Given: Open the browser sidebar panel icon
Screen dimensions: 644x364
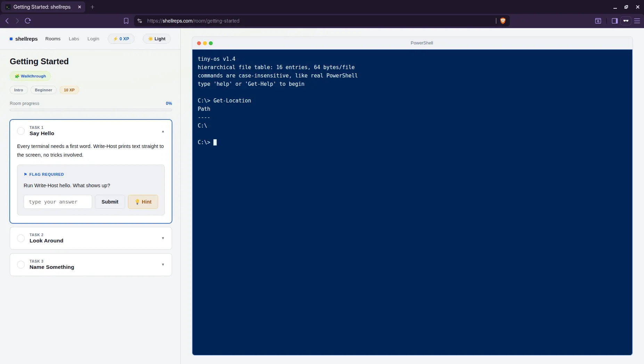Looking at the screenshot, I should 614,21.
